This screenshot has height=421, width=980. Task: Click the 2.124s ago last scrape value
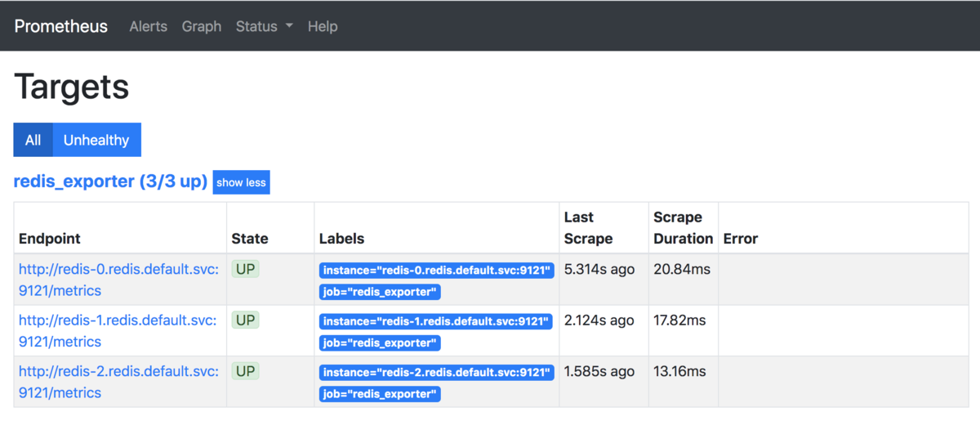pos(599,320)
